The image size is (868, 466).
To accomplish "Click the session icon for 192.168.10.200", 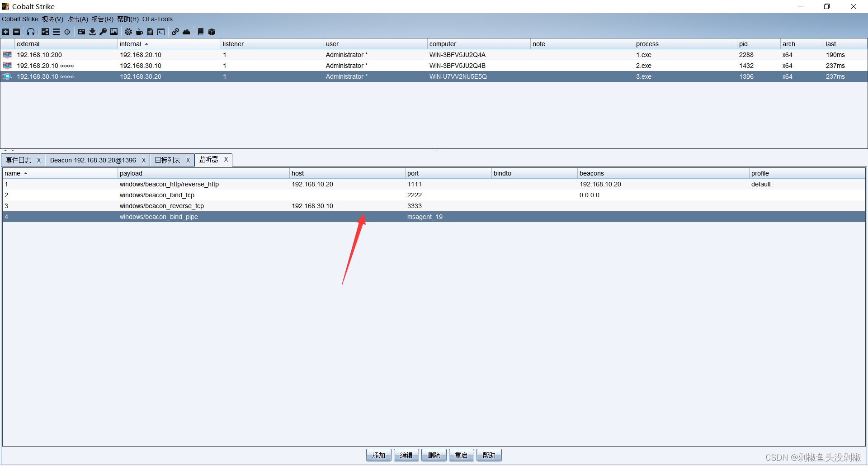I will pos(7,55).
